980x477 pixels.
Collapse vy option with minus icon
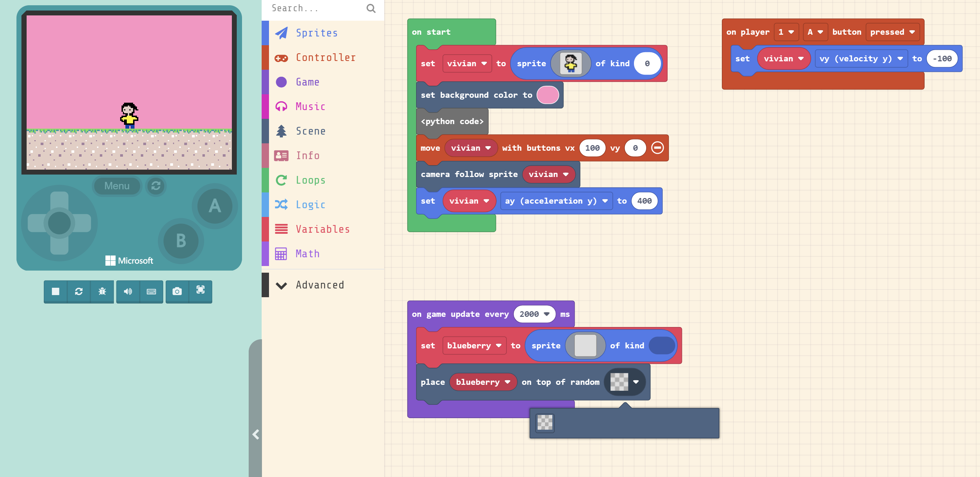click(x=657, y=148)
